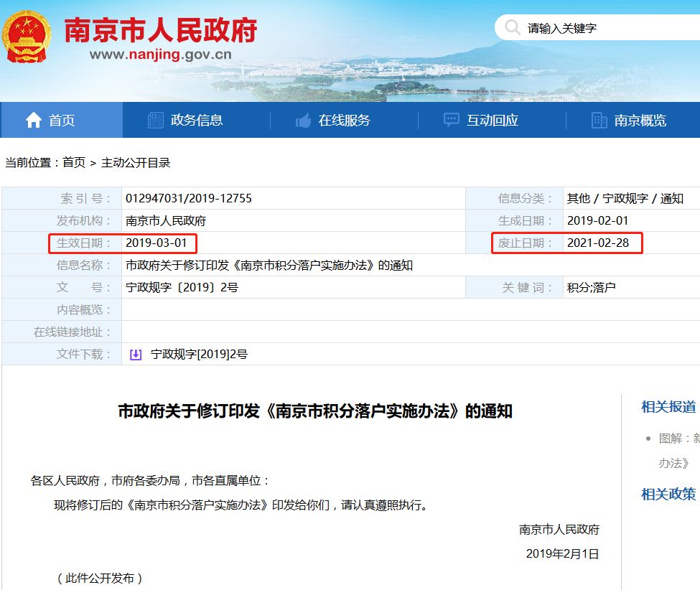Click the national emblem logo
Viewport: 700px width, 590px height.
click(x=27, y=37)
